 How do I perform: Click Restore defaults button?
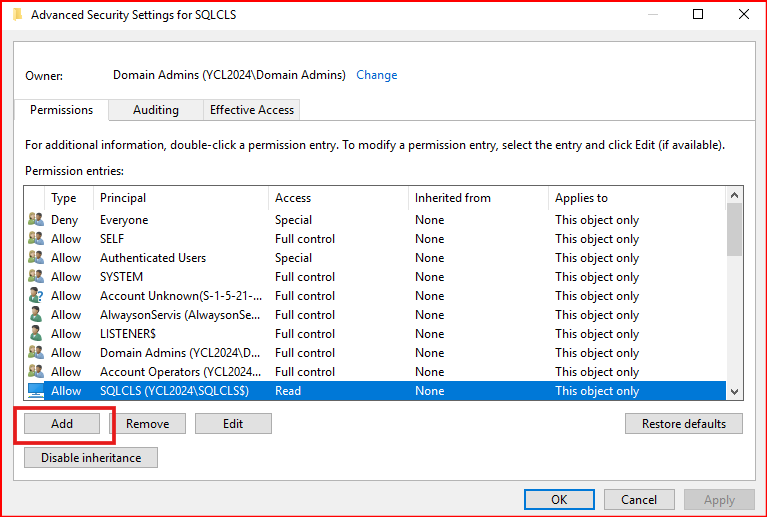[684, 424]
